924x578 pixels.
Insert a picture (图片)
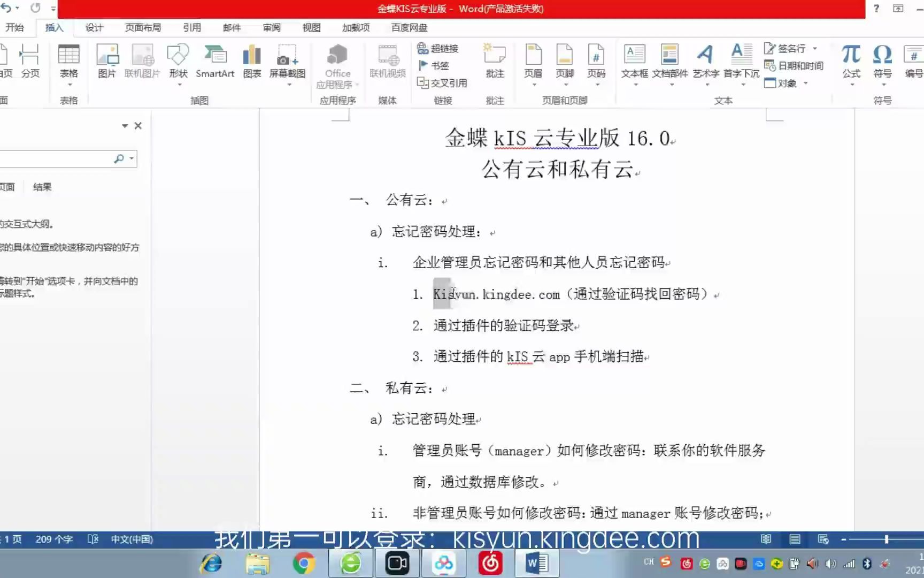click(107, 62)
